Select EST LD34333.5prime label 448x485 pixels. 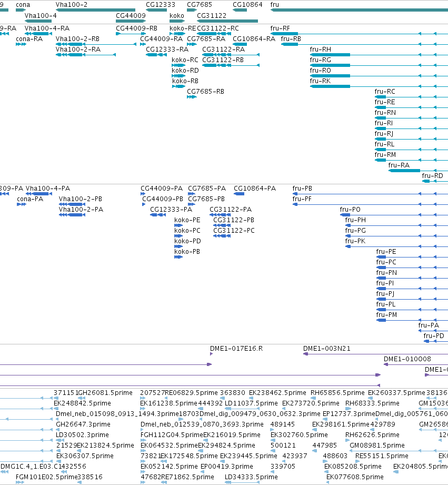251,477
